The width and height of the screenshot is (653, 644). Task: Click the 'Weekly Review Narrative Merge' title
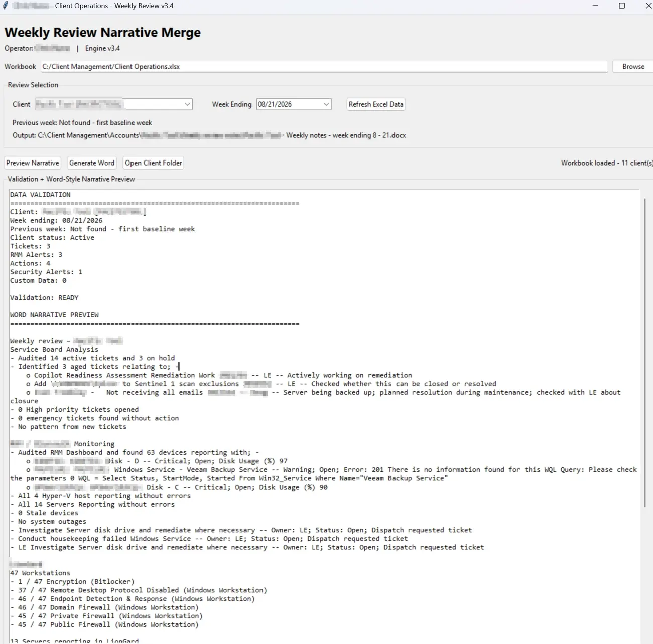coord(103,32)
